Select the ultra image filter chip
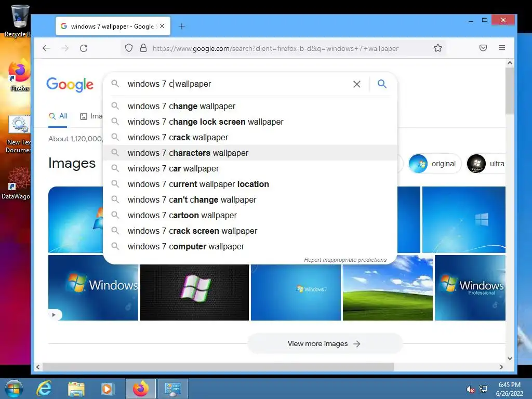Screen dimensions: 532x399 point(486,164)
